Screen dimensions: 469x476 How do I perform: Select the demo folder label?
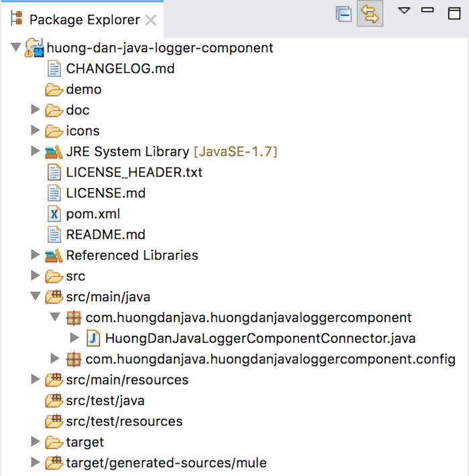(84, 90)
